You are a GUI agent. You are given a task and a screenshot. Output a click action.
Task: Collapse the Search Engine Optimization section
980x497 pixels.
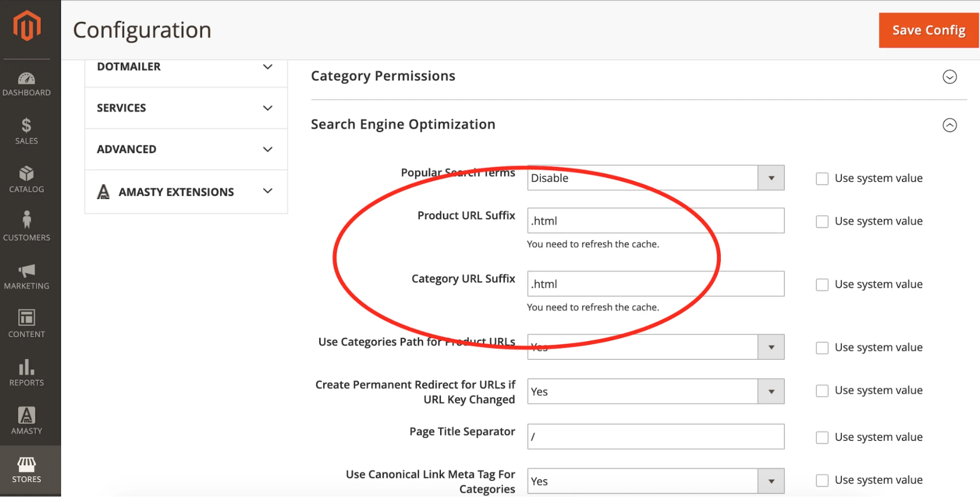[x=950, y=125]
